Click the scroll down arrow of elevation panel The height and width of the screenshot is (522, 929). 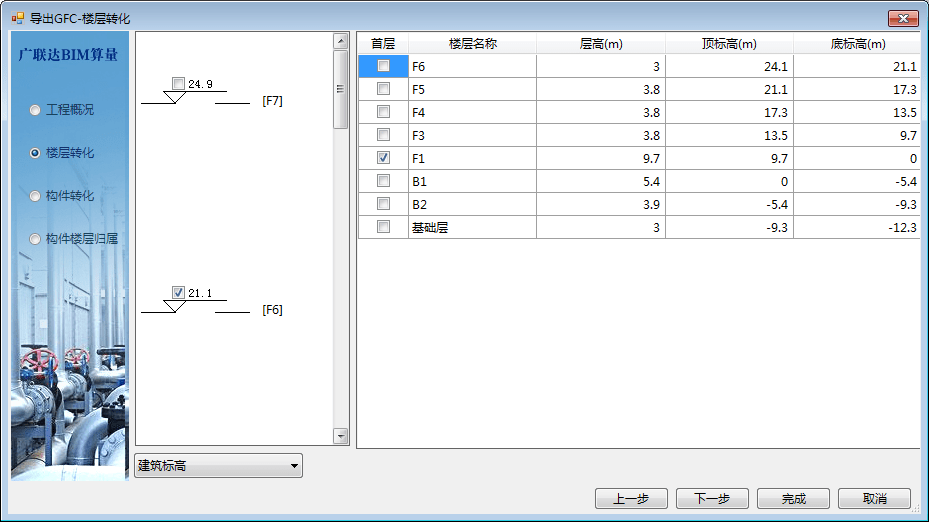(340, 436)
